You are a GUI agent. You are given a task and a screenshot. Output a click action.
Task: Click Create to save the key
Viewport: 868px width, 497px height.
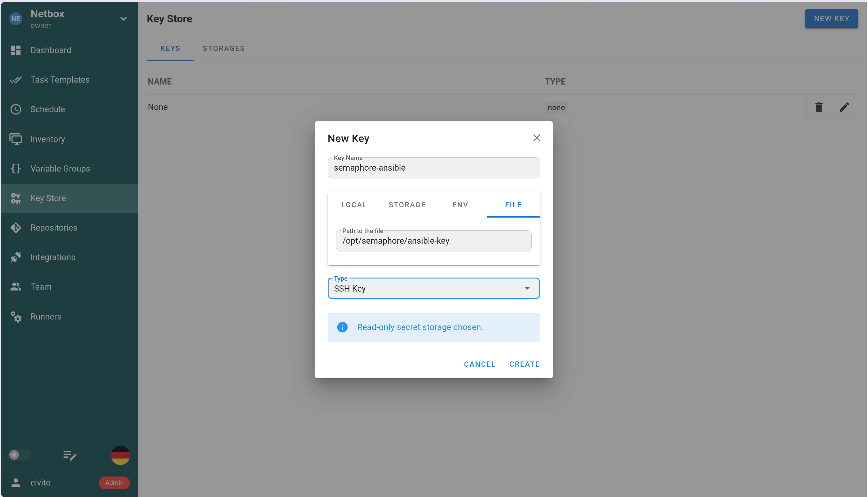(x=524, y=364)
